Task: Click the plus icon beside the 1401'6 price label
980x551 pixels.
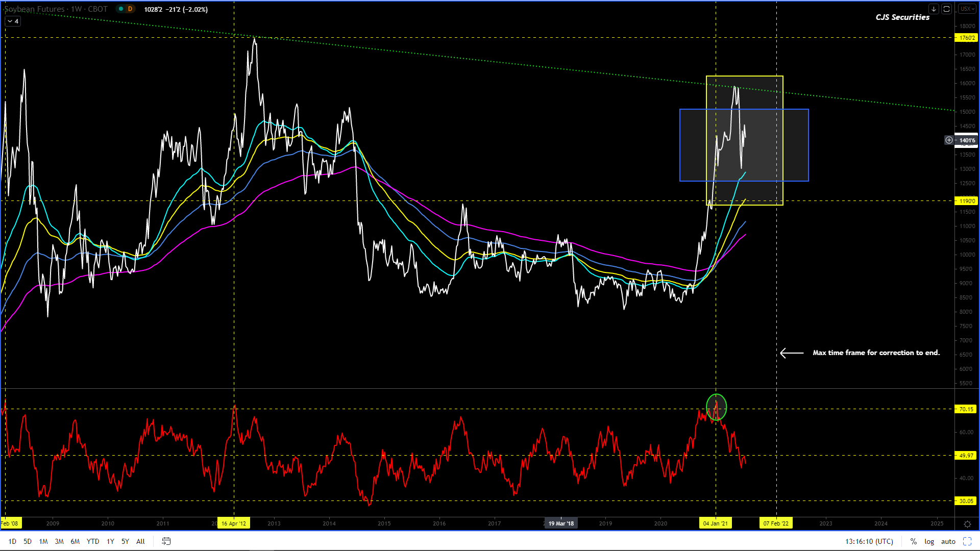Action: pos(949,140)
